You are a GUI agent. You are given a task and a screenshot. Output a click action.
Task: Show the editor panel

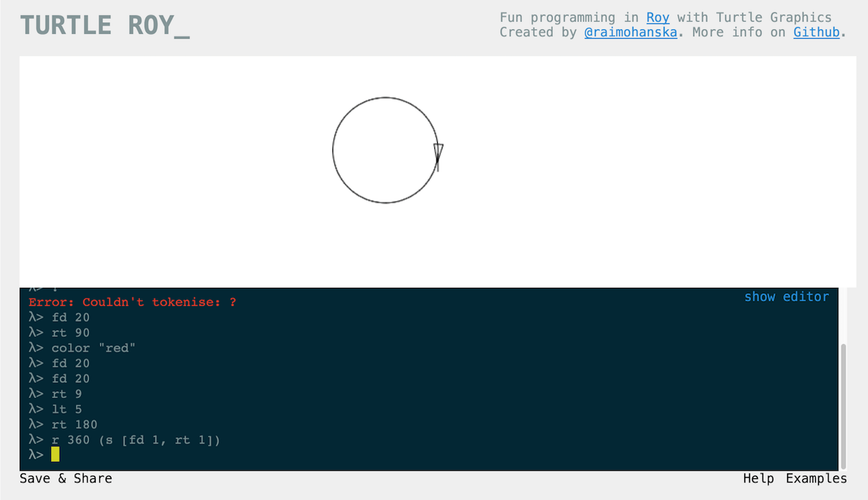click(x=786, y=297)
